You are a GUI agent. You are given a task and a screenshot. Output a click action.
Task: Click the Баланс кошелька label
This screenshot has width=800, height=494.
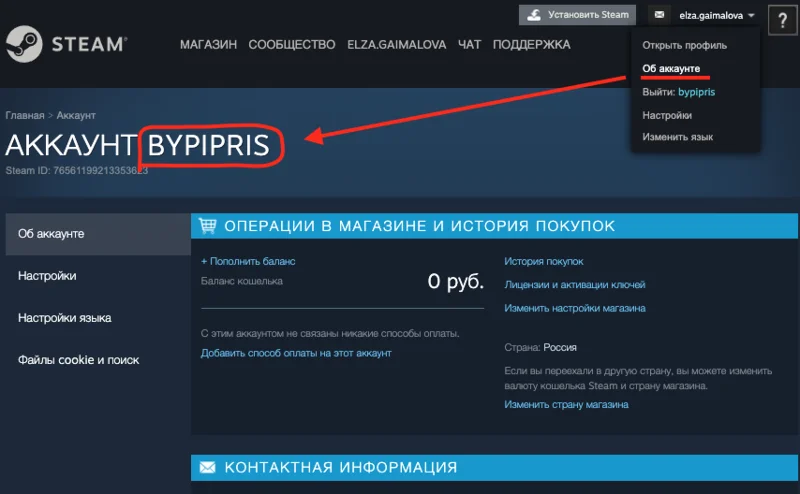(241, 281)
